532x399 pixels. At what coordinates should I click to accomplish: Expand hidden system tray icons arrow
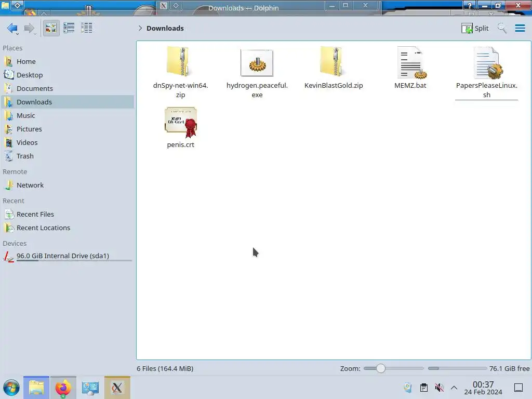(x=454, y=388)
